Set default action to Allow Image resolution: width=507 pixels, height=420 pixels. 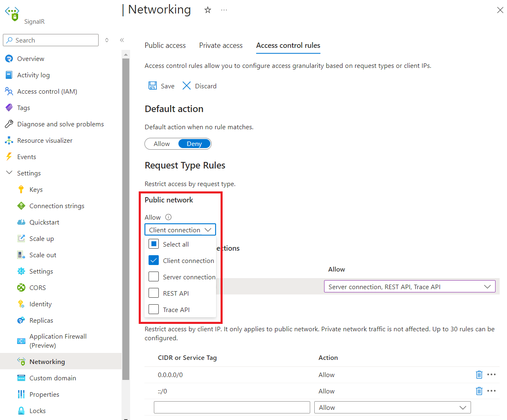(161, 144)
